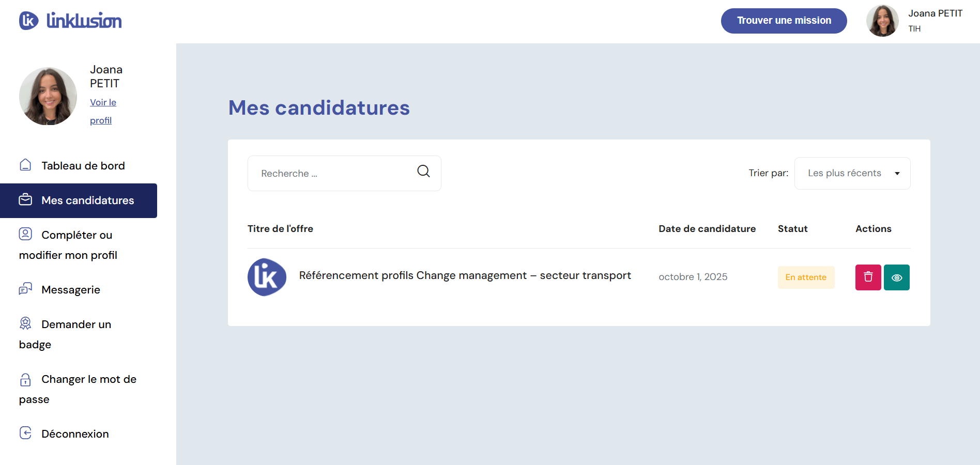Open Mes candidatures menu item
The width and height of the screenshot is (980, 465).
click(x=79, y=200)
